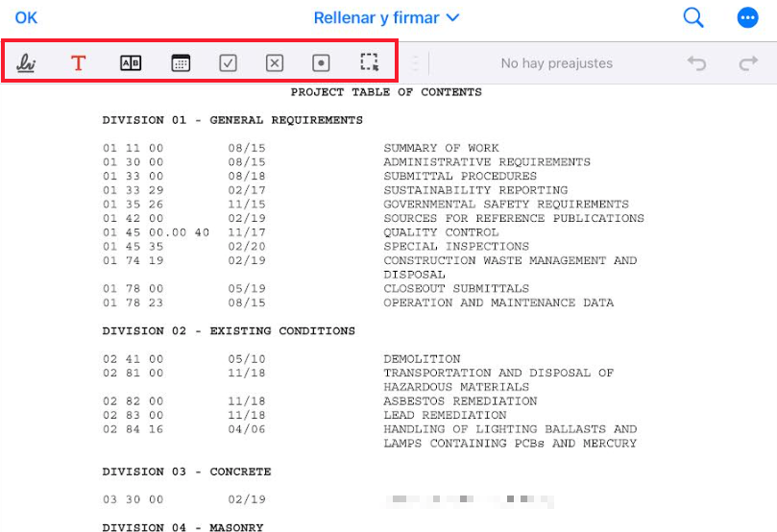Choose the AB text field tool
The height and width of the screenshot is (532, 777).
point(130,63)
